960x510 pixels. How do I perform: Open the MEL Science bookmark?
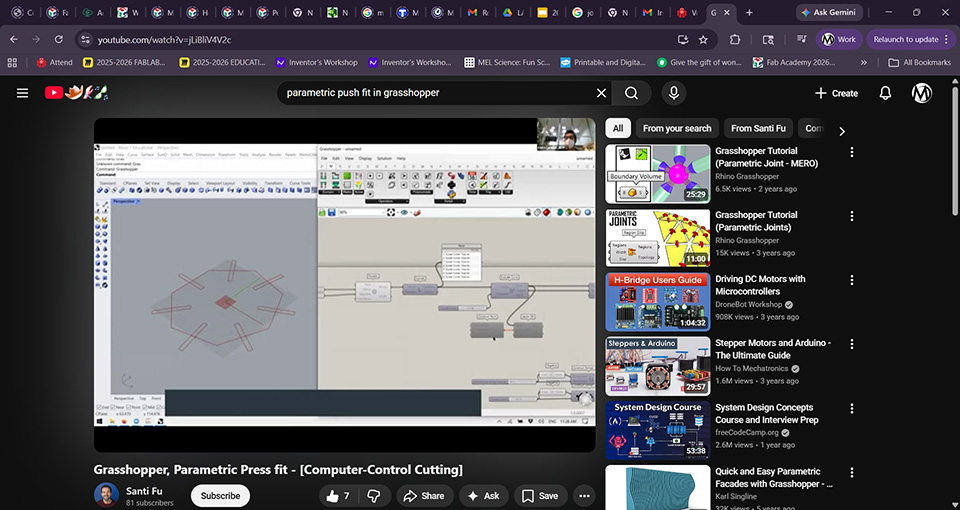[507, 62]
